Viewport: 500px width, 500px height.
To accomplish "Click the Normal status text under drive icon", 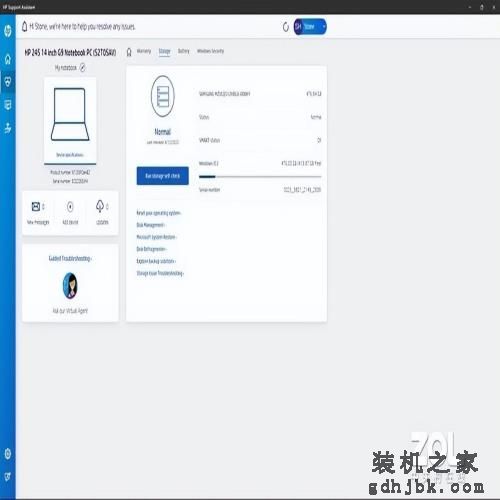I will tap(163, 132).
